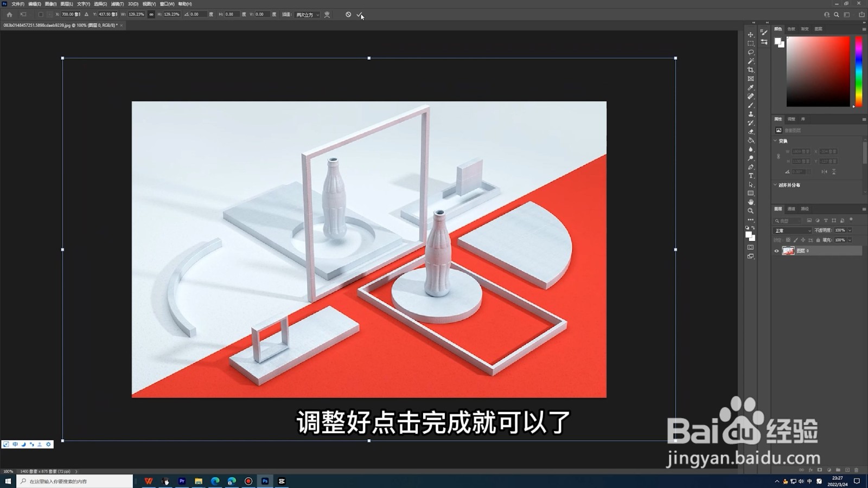Viewport: 868px width, 488px height.
Task: Open the blend mode dropdown 正常
Action: click(x=793, y=230)
